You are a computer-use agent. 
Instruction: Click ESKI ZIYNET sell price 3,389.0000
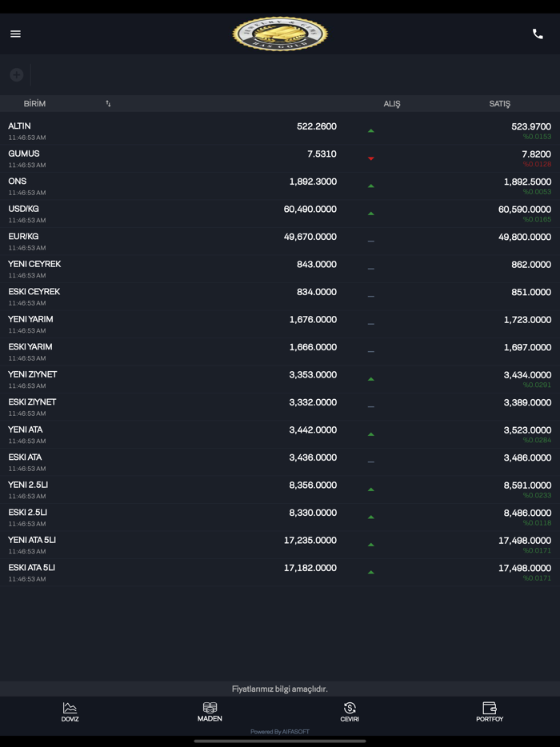[x=527, y=403]
